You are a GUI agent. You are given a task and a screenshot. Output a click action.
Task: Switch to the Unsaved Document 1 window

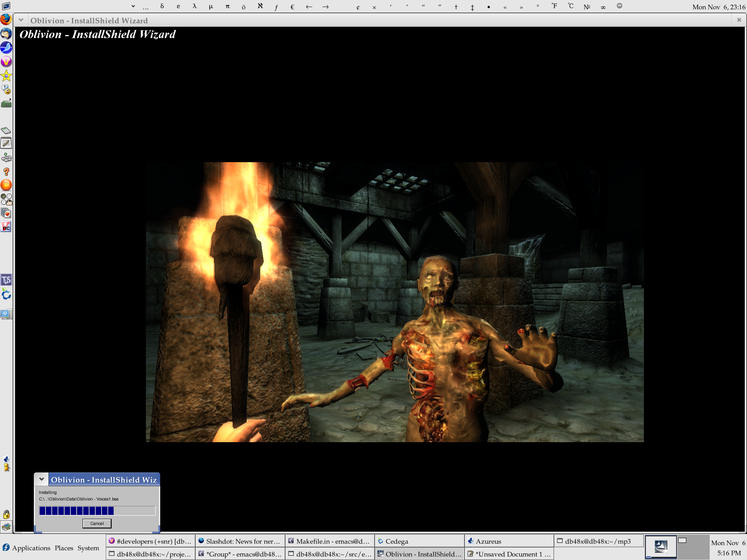click(x=509, y=554)
